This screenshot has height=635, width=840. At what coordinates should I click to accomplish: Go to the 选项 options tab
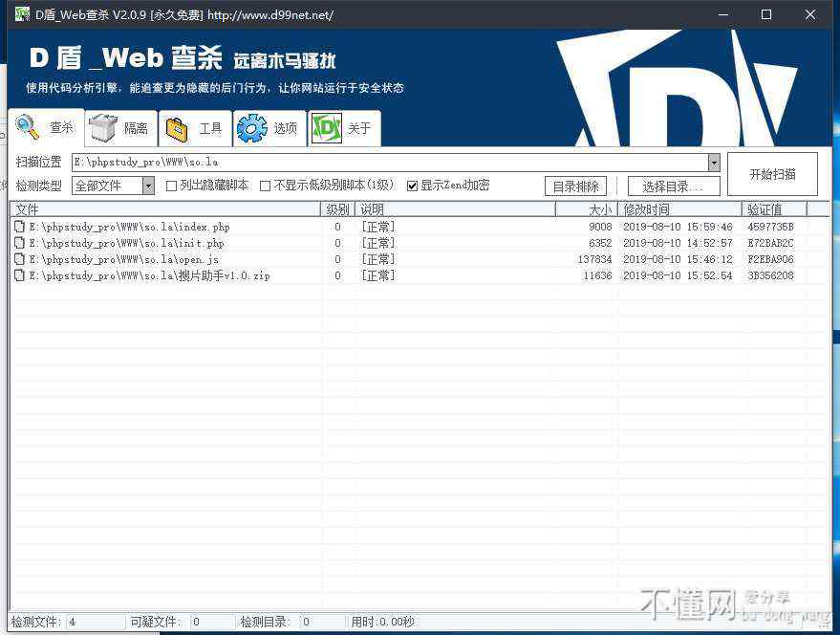(270, 128)
